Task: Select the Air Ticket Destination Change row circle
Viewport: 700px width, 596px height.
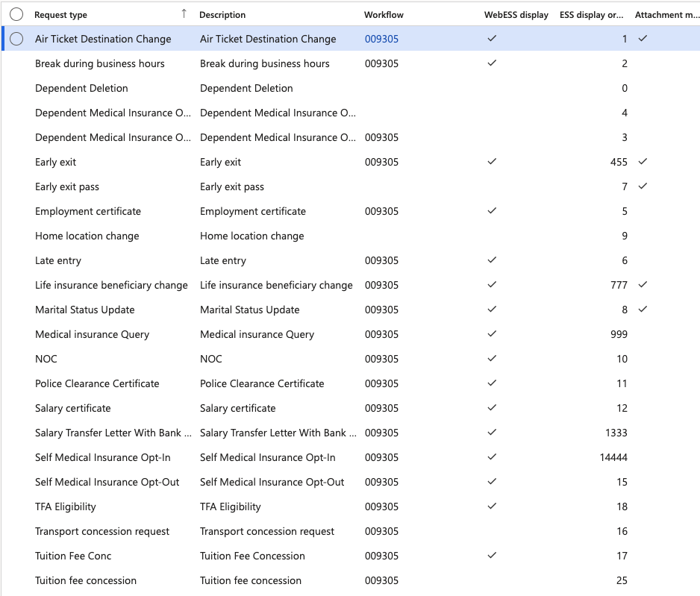Action: tap(16, 39)
